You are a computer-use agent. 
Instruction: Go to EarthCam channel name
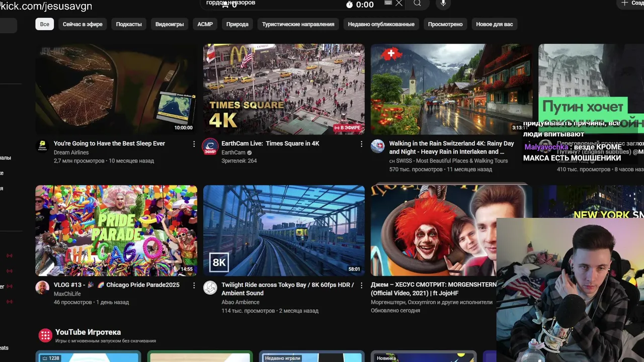click(x=233, y=152)
